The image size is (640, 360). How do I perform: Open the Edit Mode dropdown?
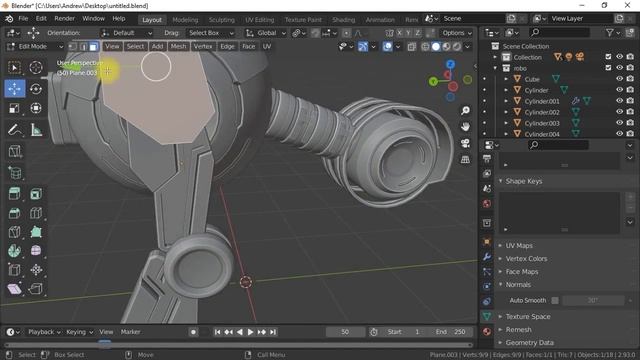[35, 47]
